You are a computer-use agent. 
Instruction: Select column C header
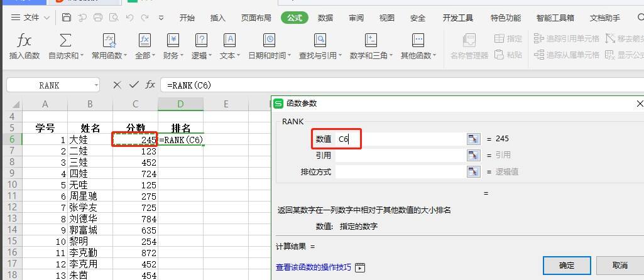click(136, 105)
